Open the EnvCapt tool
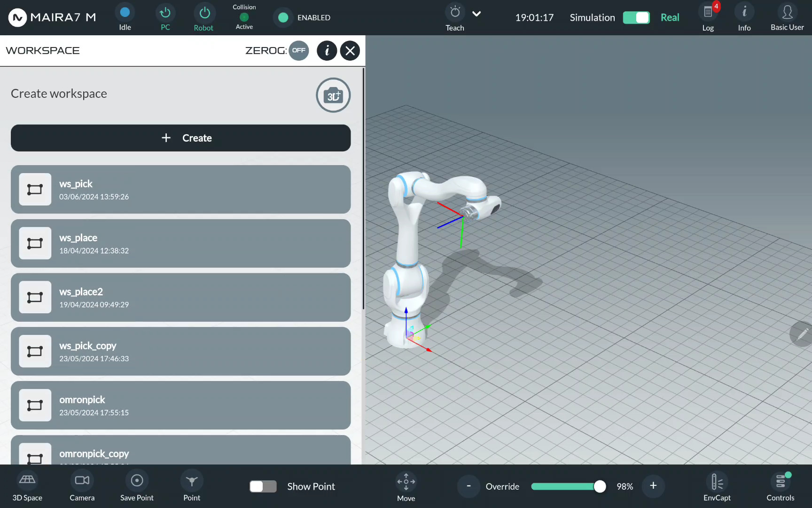 [x=717, y=486]
